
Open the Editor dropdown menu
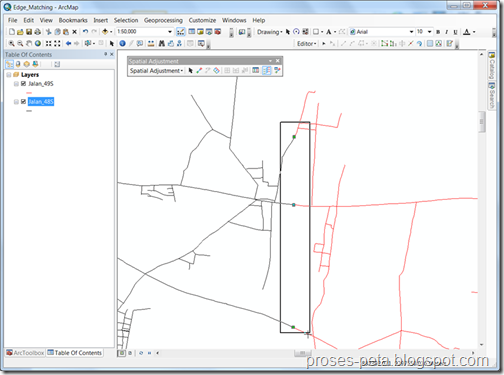point(307,44)
